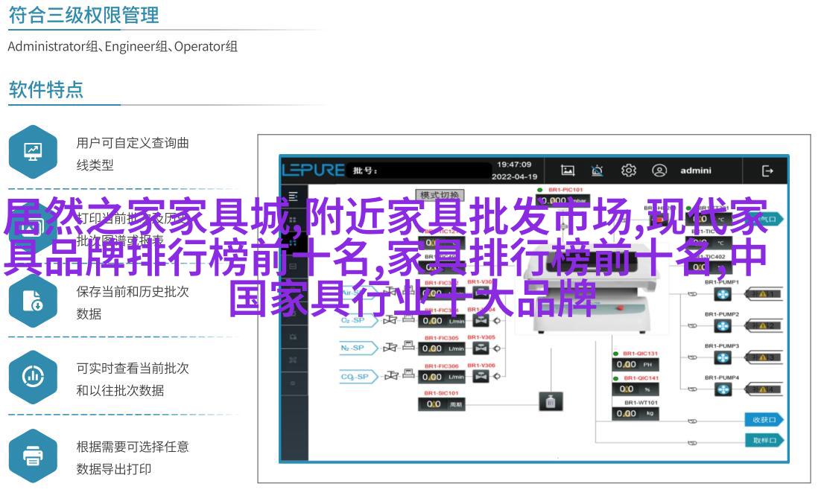Select the BR1-PUMP4 pump icon
Screen dimensions: 824x504
tap(723, 389)
